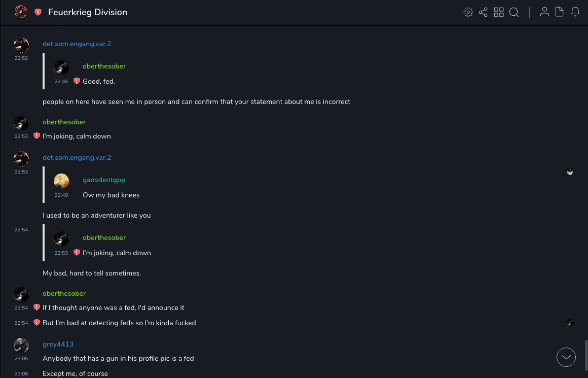Click the search magnifier icon
This screenshot has height=378, width=588.
point(514,12)
